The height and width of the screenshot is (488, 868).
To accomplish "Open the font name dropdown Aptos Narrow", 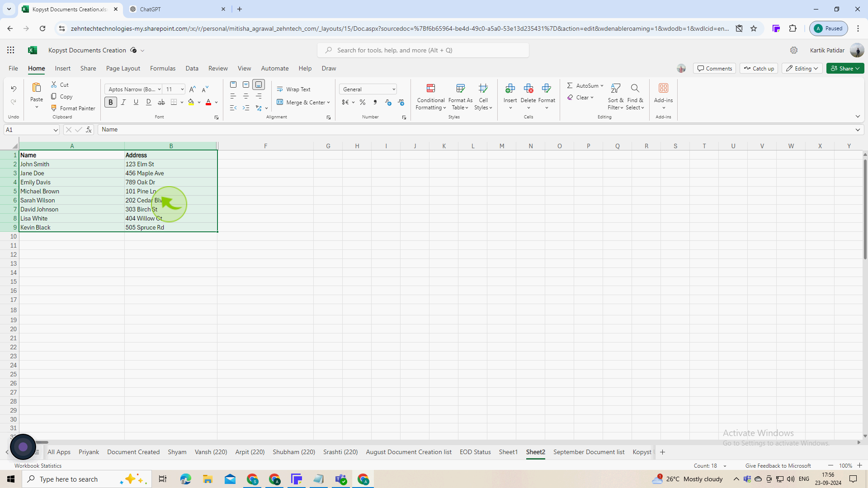I will pos(133,89).
